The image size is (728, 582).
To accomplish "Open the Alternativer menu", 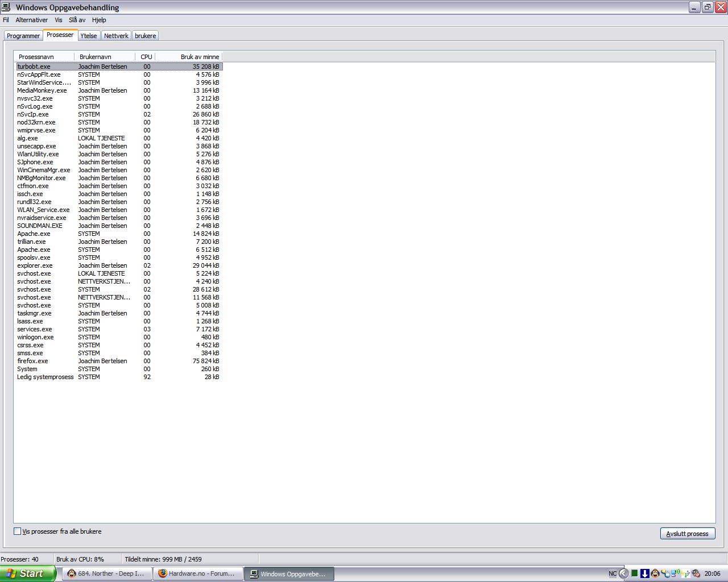I will point(31,20).
